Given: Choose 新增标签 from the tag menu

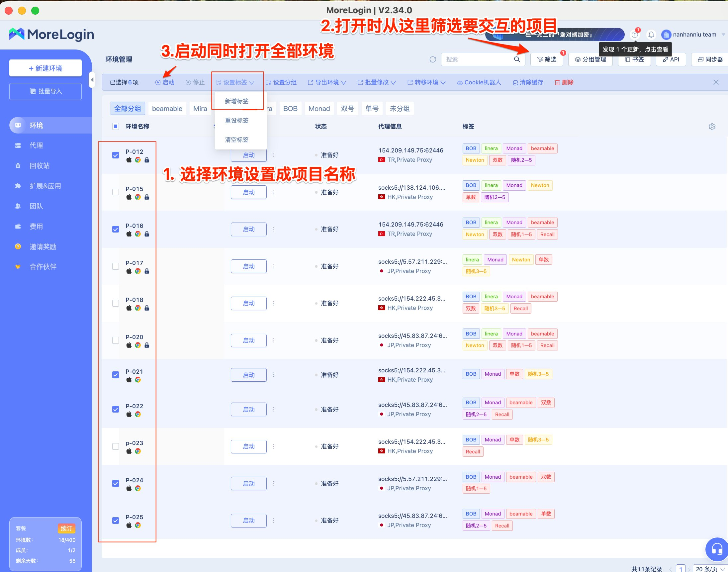Looking at the screenshot, I should pos(237,101).
